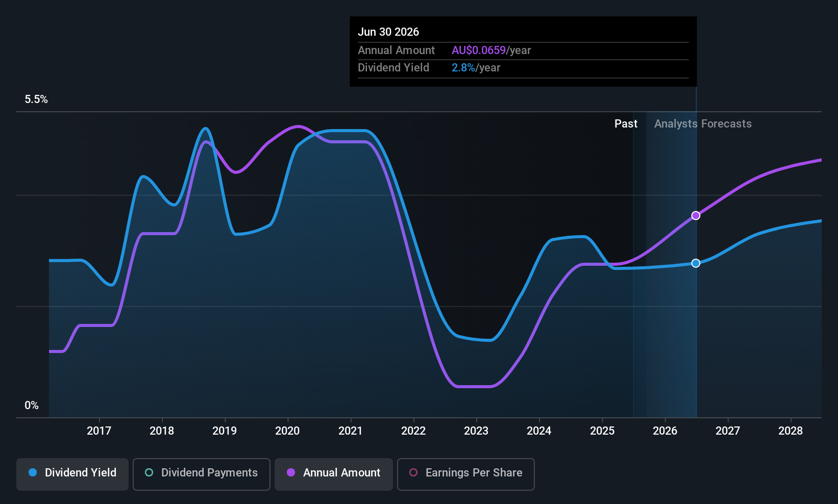Click the 2024 x-axis label
Image resolution: width=838 pixels, height=504 pixels.
[x=539, y=431]
